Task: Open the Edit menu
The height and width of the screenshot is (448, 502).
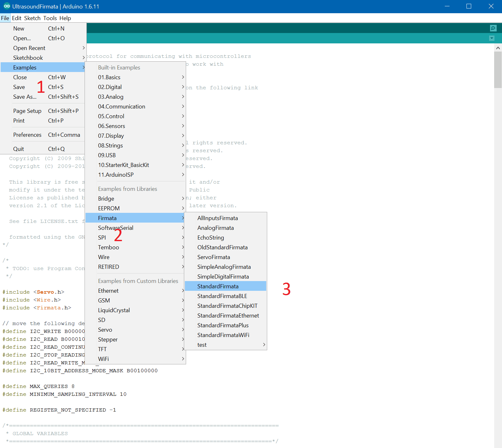Action: pos(17,18)
